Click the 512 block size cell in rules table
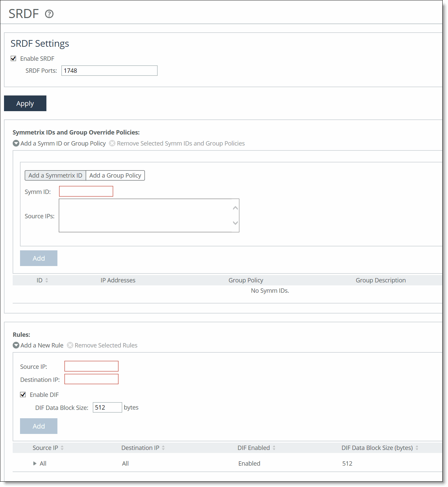This screenshot has width=448, height=487. click(x=347, y=464)
